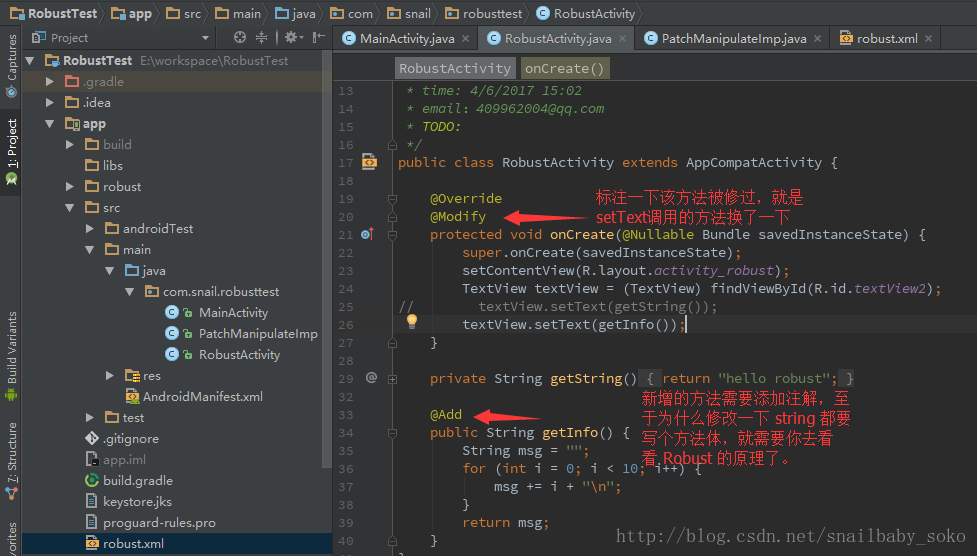
Task: Collapse the main folder
Action: click(90, 249)
